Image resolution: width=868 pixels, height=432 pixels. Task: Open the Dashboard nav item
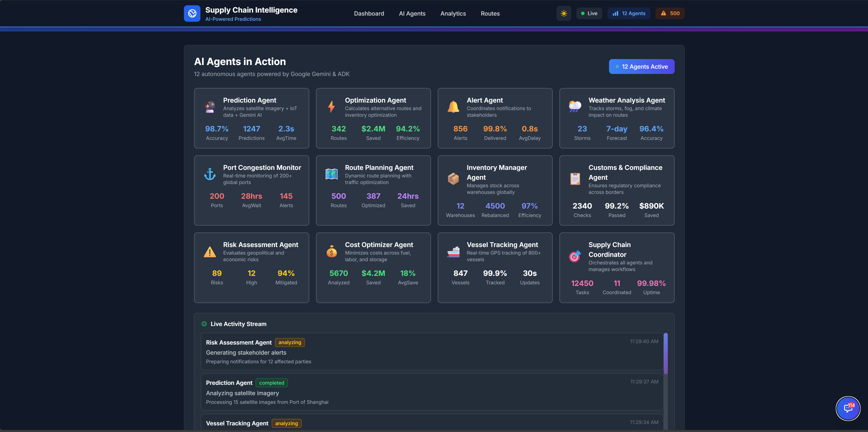coord(369,14)
